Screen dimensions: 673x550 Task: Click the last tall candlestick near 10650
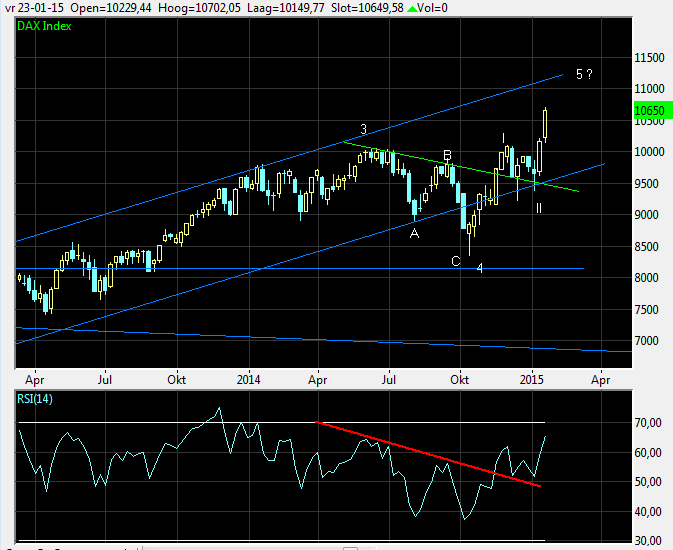546,125
